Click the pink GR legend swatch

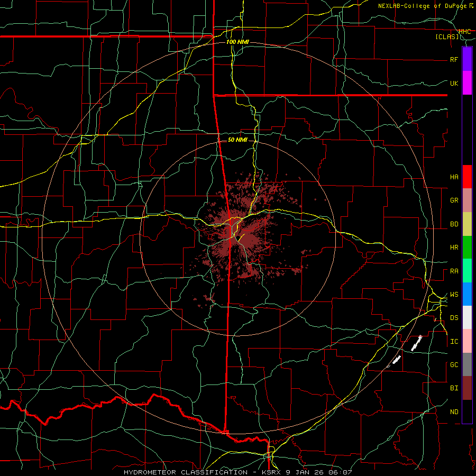pos(467,200)
